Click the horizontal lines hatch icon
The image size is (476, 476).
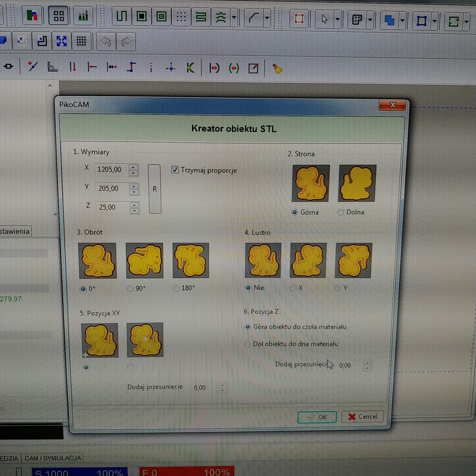[x=201, y=17]
